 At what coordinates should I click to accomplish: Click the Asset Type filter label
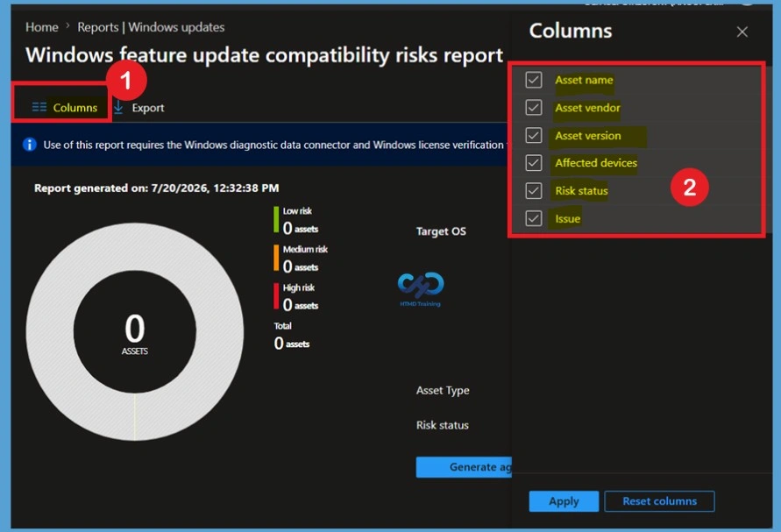coord(443,391)
